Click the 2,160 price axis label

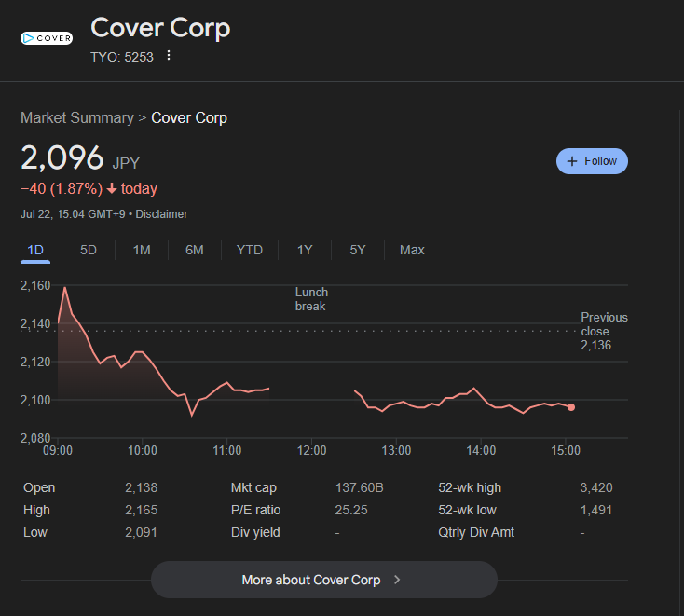(35, 285)
